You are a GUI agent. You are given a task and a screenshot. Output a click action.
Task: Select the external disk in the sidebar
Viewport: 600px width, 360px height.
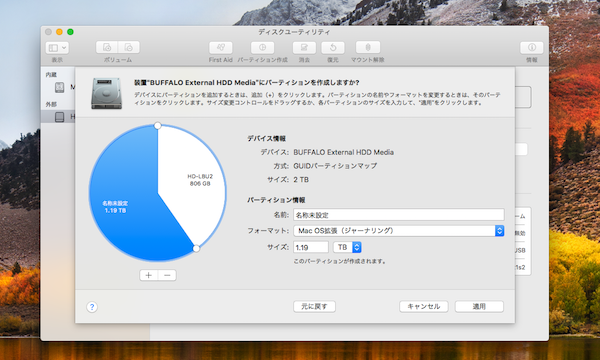point(58,117)
